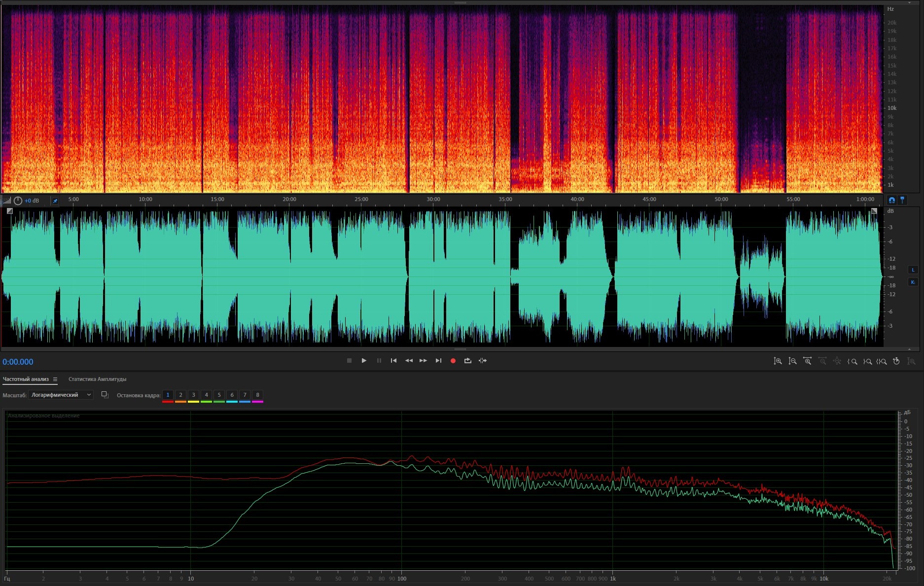Image resolution: width=924 pixels, height=586 pixels.
Task: Start playback with the Play button
Action: point(364,361)
